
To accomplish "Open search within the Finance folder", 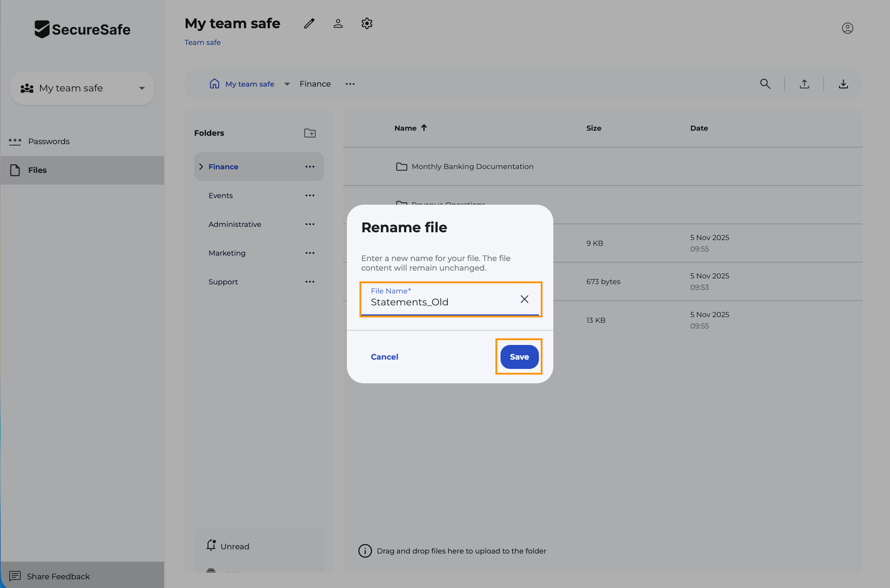I will coord(766,84).
